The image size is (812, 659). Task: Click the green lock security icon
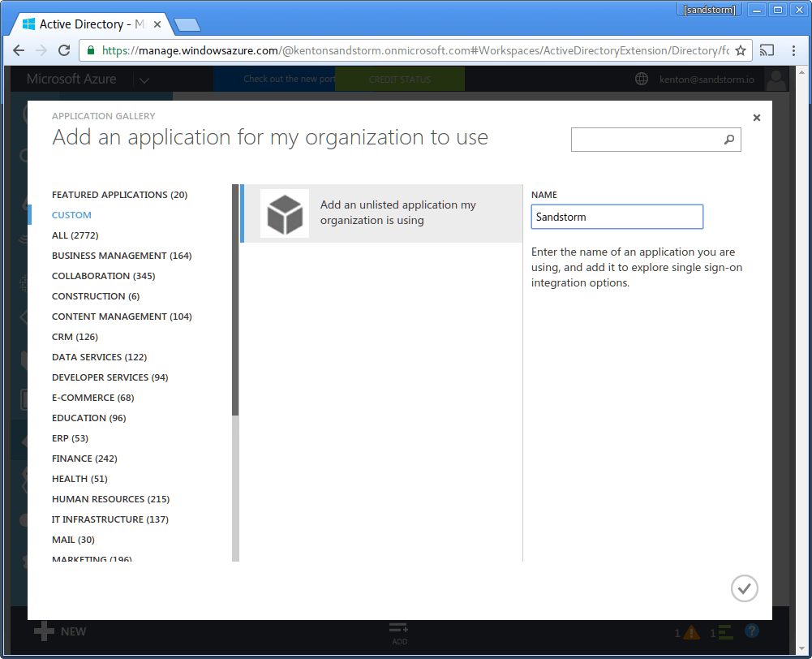[91, 50]
